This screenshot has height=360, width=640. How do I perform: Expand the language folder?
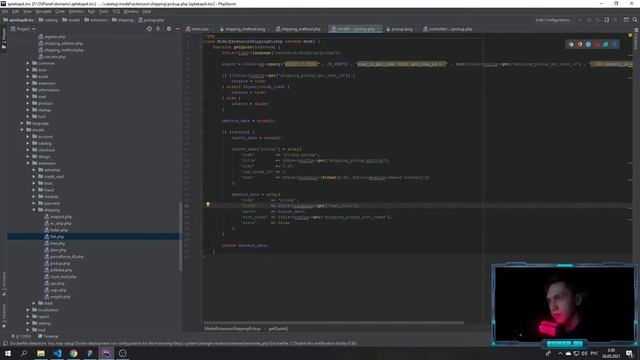(x=22, y=123)
